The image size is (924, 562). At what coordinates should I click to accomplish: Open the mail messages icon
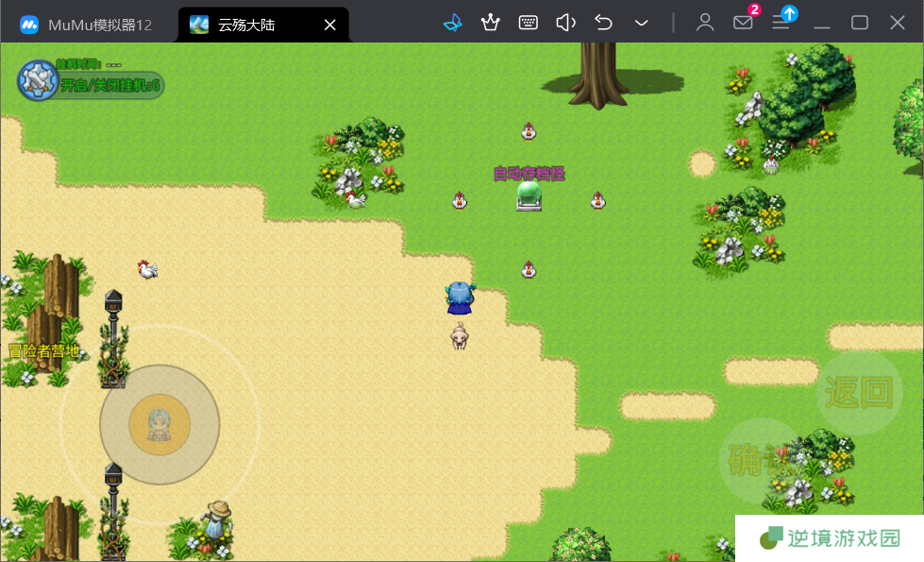tap(743, 23)
